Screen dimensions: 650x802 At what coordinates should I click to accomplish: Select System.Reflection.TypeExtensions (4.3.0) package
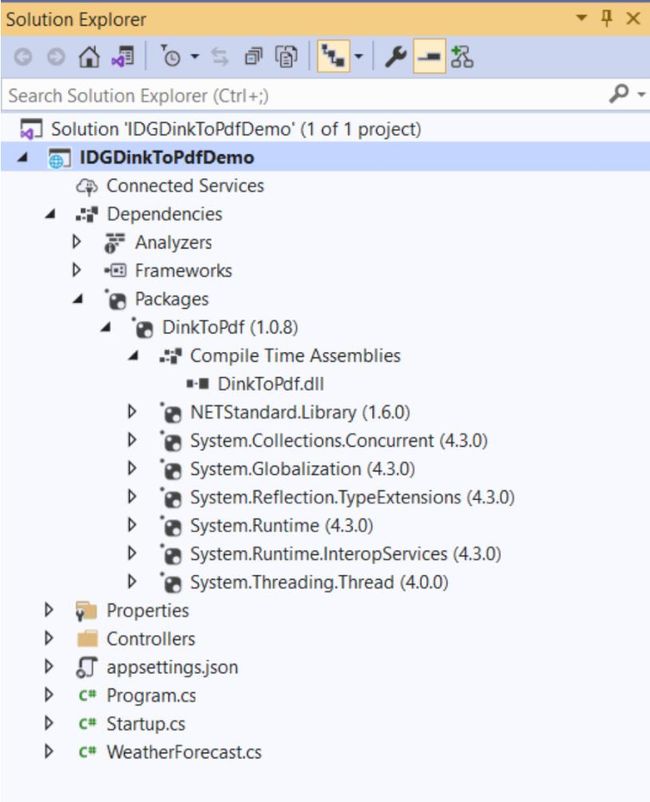pyautogui.click(x=352, y=497)
